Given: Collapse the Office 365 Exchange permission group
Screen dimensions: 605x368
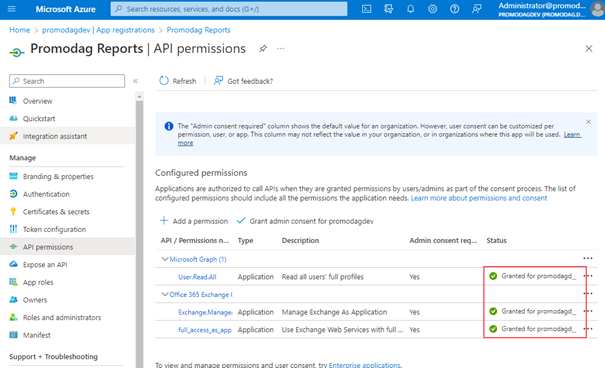Looking at the screenshot, I should 165,294.
